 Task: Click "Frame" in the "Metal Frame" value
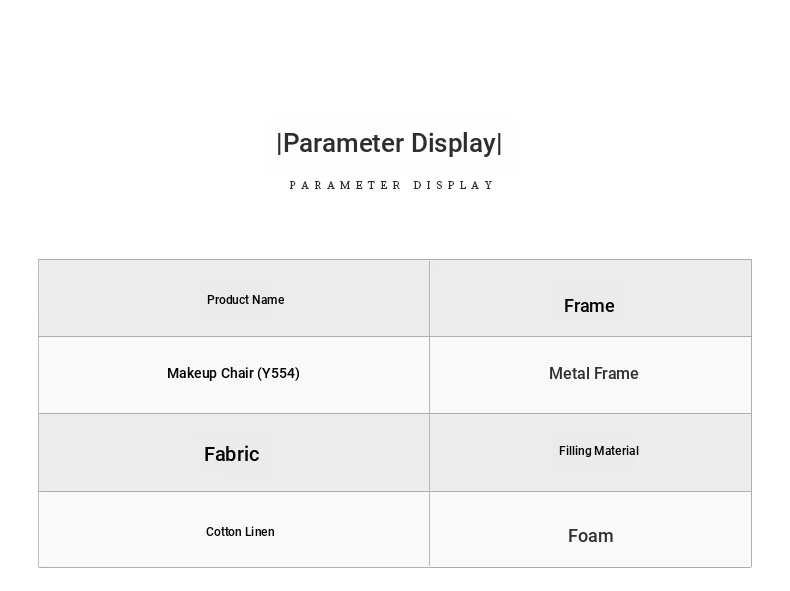[616, 374]
